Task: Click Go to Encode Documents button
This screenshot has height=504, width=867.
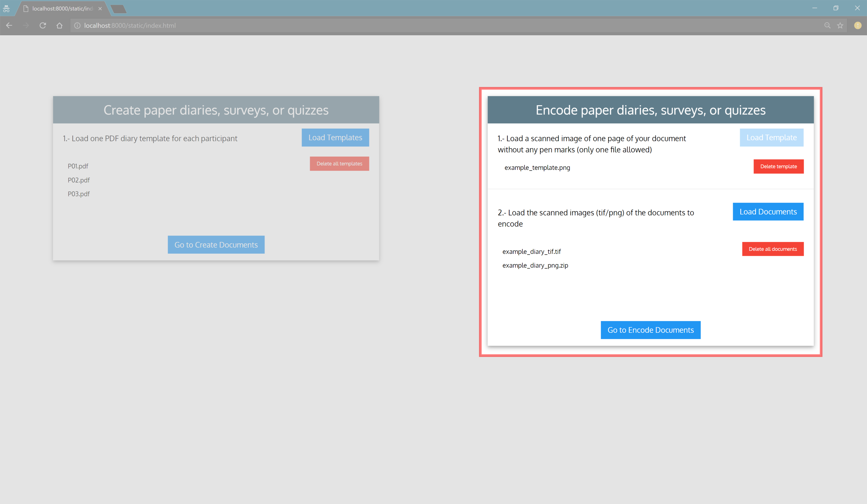Action: point(651,330)
